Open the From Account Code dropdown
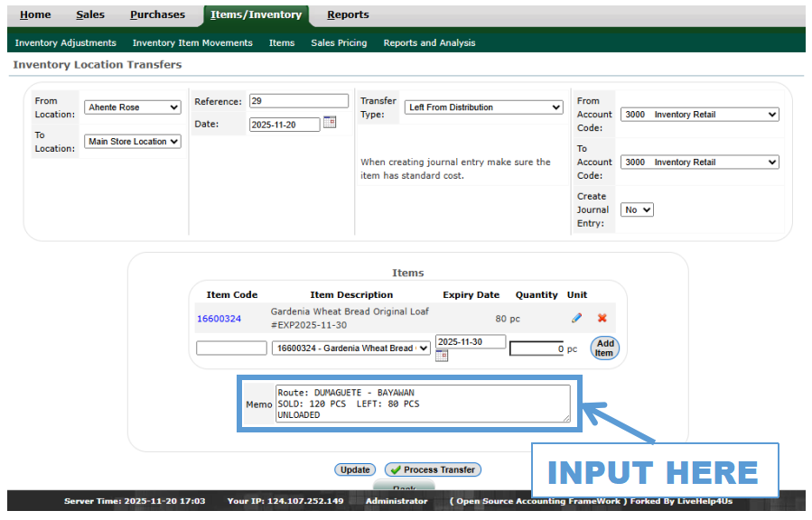 click(x=699, y=115)
